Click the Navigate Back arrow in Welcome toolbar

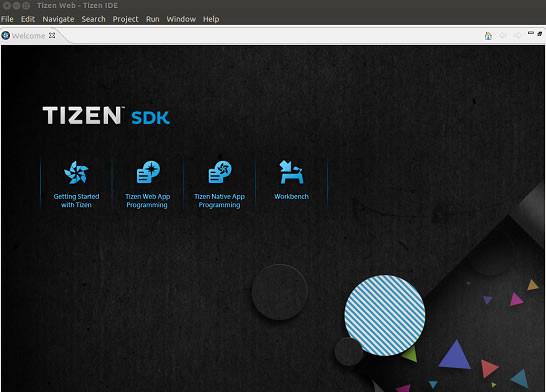coord(503,36)
